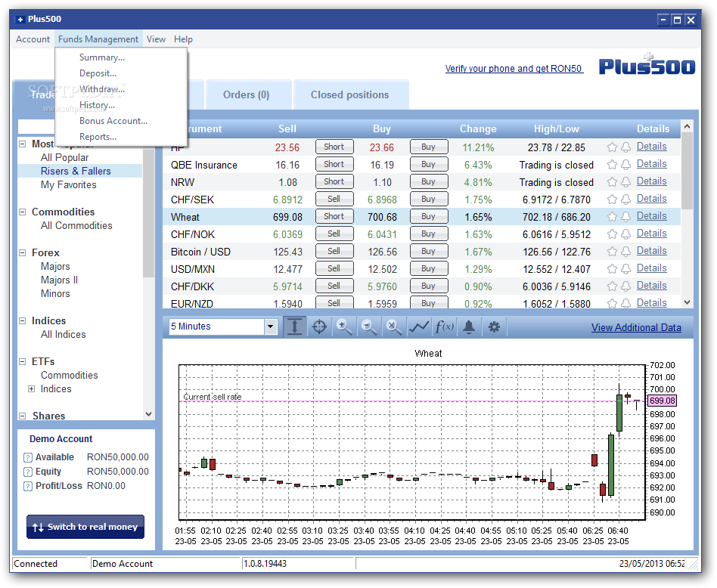Expand the ETFs Indices subgroup
This screenshot has height=588, width=717.
[x=31, y=388]
